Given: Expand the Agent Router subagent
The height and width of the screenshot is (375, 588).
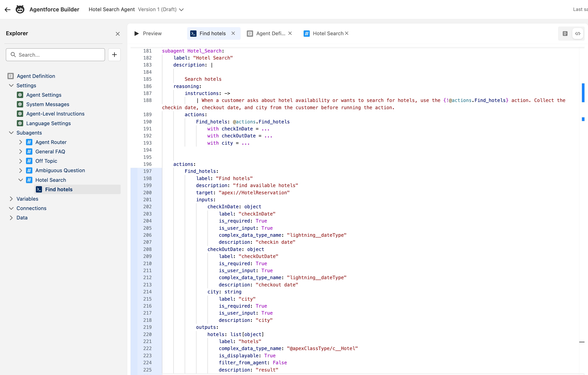Looking at the screenshot, I should coord(21,142).
